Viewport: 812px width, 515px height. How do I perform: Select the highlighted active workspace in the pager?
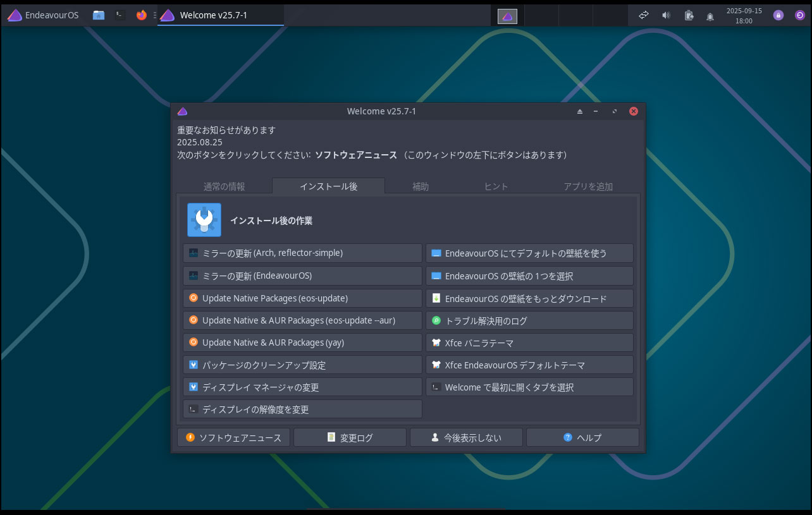[507, 16]
